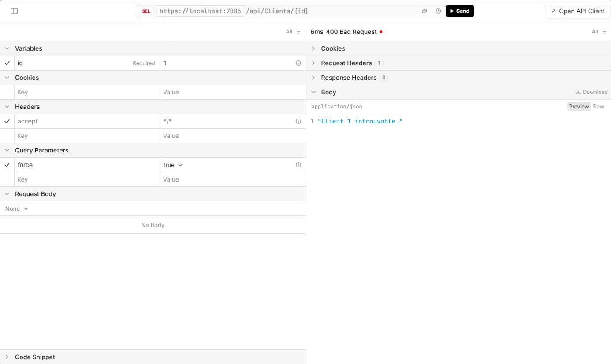Image resolution: width=611 pixels, height=364 pixels.
Task: Expand the Response Headers section
Action: [313, 78]
